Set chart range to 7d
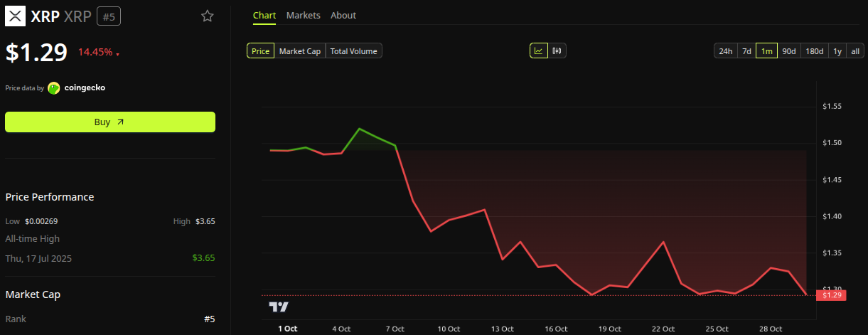The width and height of the screenshot is (868, 335). (746, 51)
